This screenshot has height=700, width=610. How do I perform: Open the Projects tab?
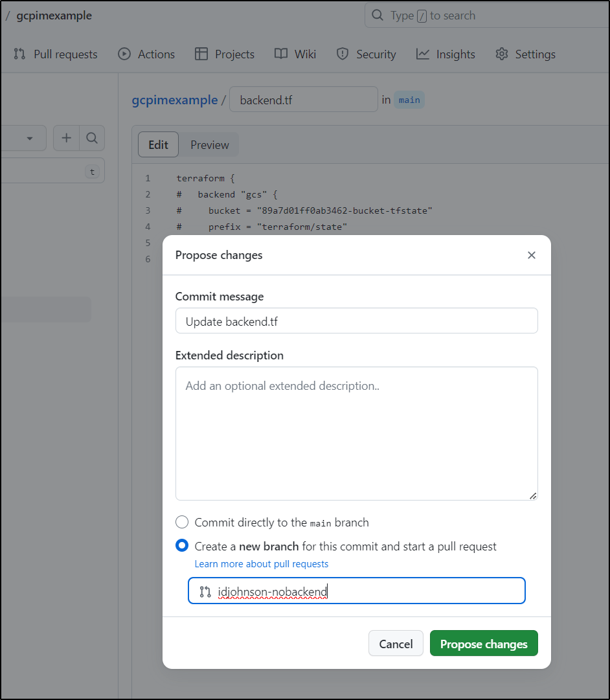coord(225,54)
